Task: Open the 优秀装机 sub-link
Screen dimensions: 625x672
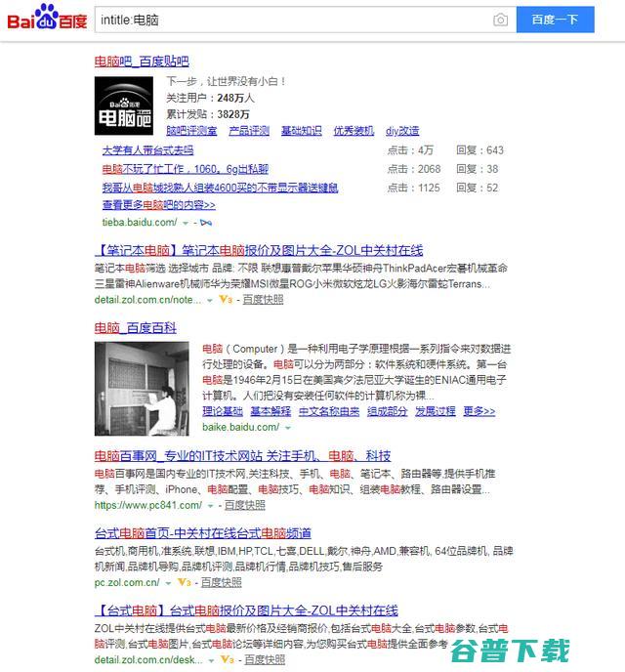Action: point(354,131)
